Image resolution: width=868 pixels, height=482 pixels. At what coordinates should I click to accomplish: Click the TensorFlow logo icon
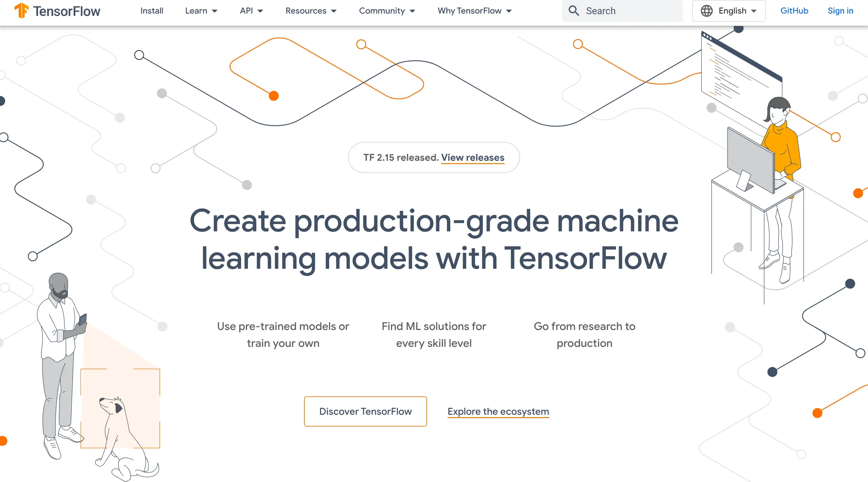(21, 11)
